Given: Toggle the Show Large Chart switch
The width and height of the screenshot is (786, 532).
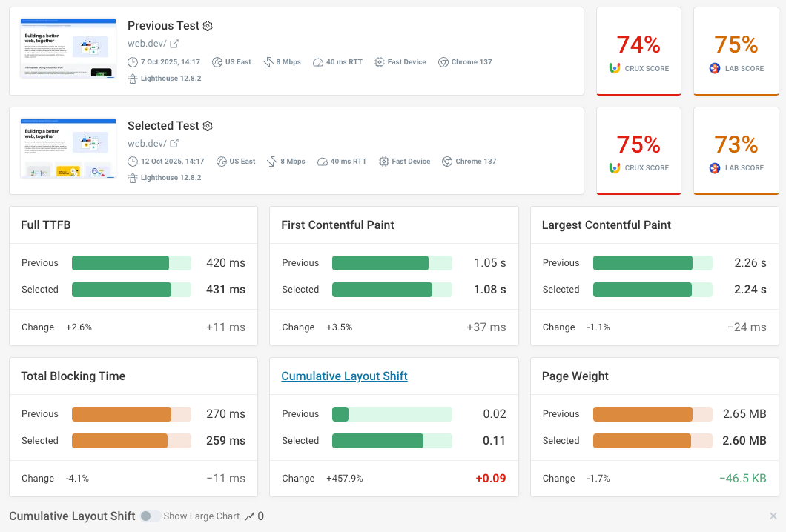Looking at the screenshot, I should (151, 516).
